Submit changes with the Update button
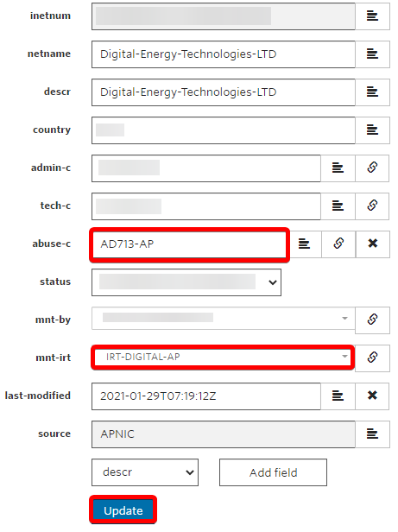398x532 pixels. click(x=123, y=510)
